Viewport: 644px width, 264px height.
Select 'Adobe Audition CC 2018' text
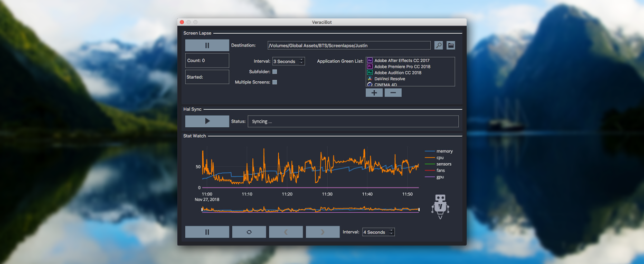398,73
